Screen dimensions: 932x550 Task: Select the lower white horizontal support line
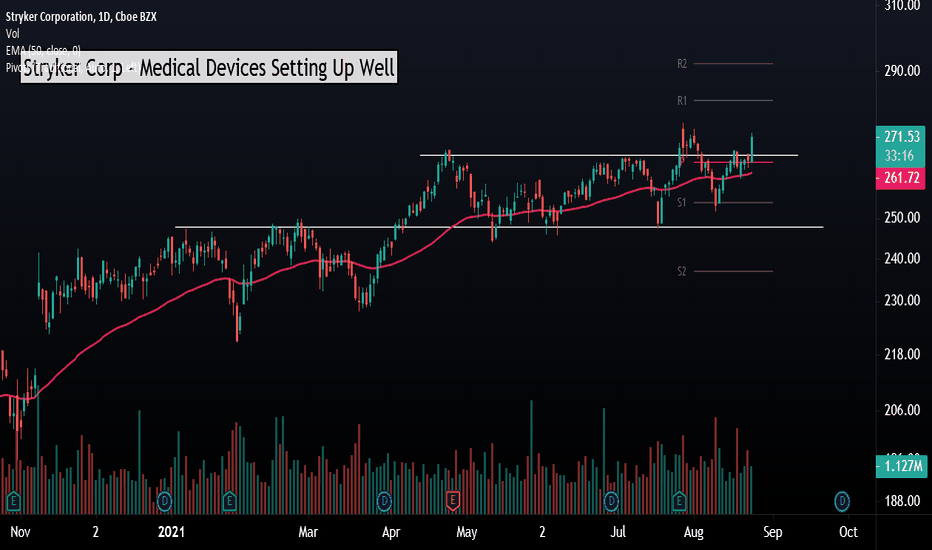tap(499, 227)
